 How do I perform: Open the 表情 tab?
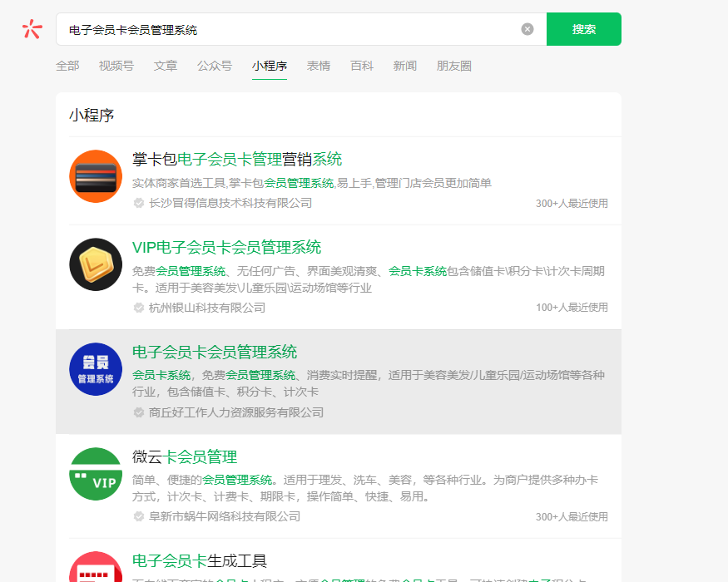click(319, 66)
